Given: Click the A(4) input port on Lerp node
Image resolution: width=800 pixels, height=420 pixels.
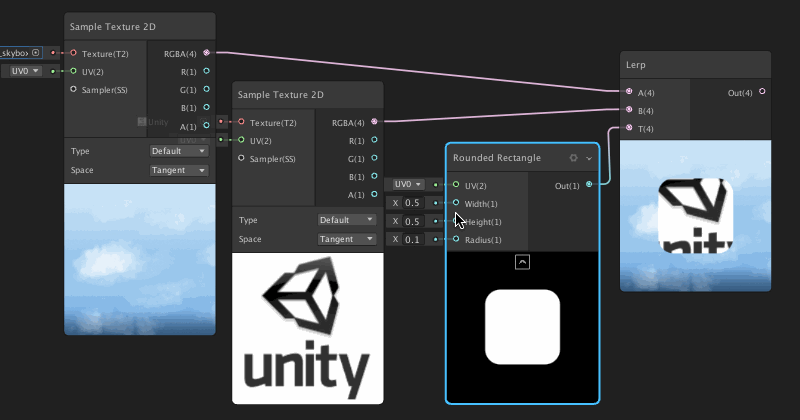Looking at the screenshot, I should 629,92.
